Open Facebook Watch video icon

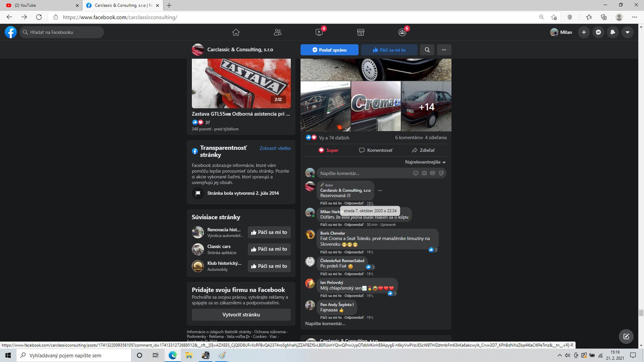pos(319,32)
